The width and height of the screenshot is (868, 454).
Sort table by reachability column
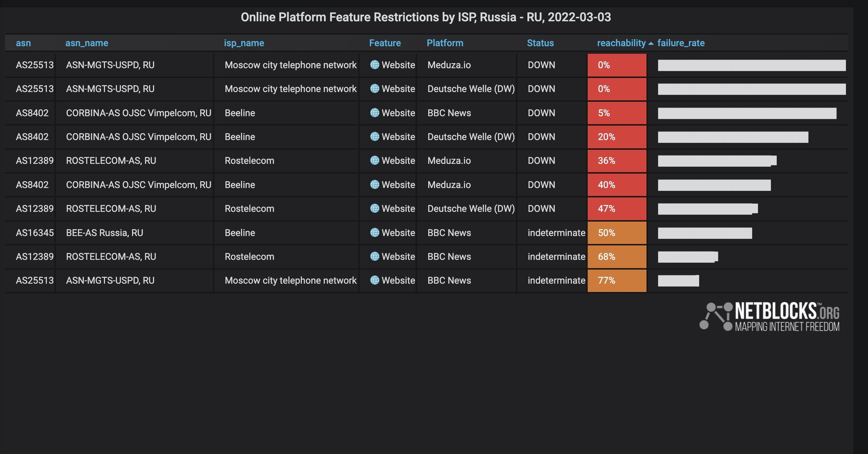tap(621, 43)
